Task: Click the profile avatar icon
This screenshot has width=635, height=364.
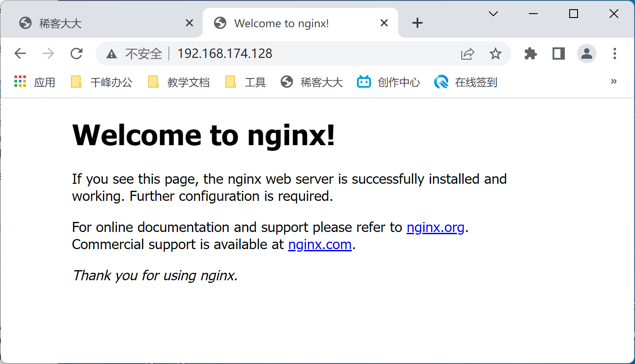Action: [586, 54]
